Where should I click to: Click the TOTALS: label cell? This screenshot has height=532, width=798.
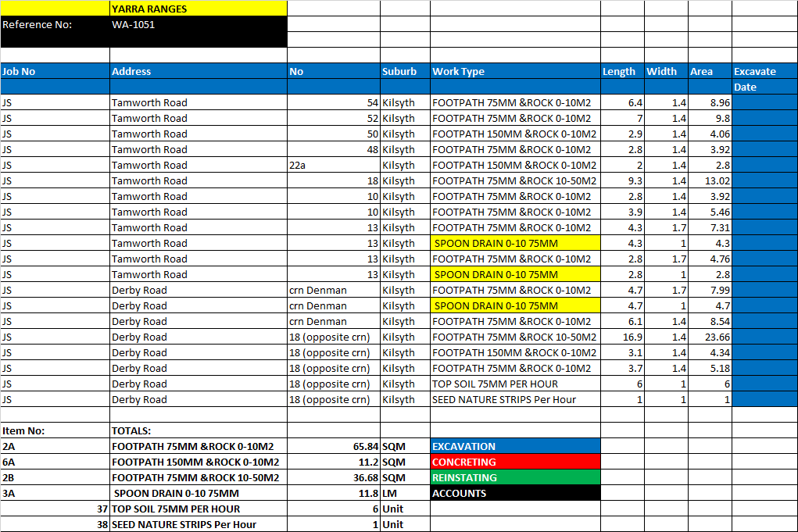click(x=199, y=430)
